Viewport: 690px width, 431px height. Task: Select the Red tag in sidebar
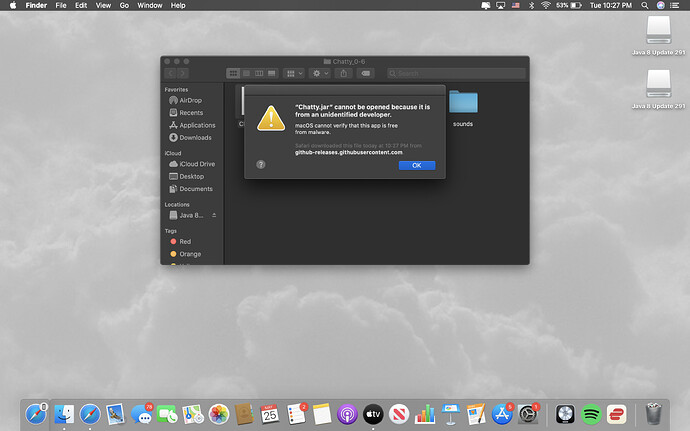pyautogui.click(x=185, y=242)
